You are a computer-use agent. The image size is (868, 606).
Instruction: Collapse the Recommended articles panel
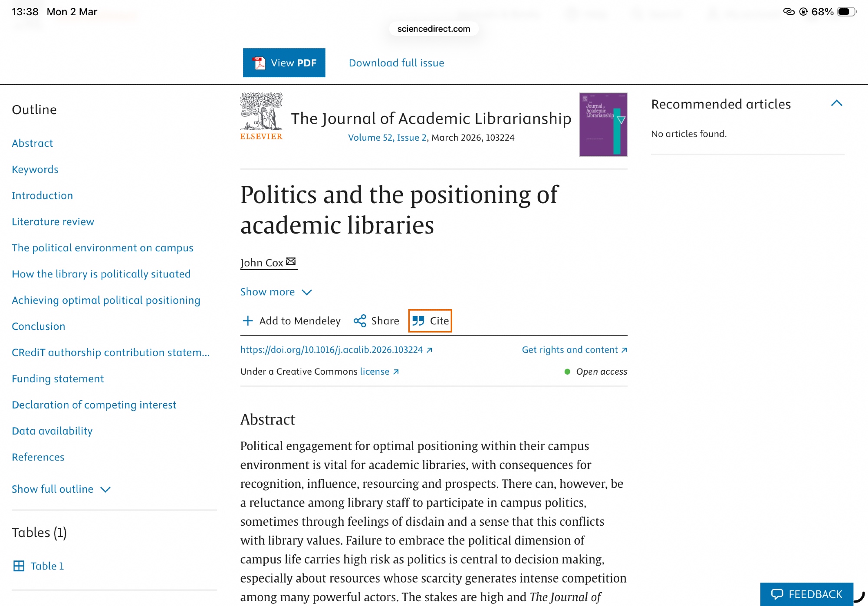pyautogui.click(x=836, y=103)
